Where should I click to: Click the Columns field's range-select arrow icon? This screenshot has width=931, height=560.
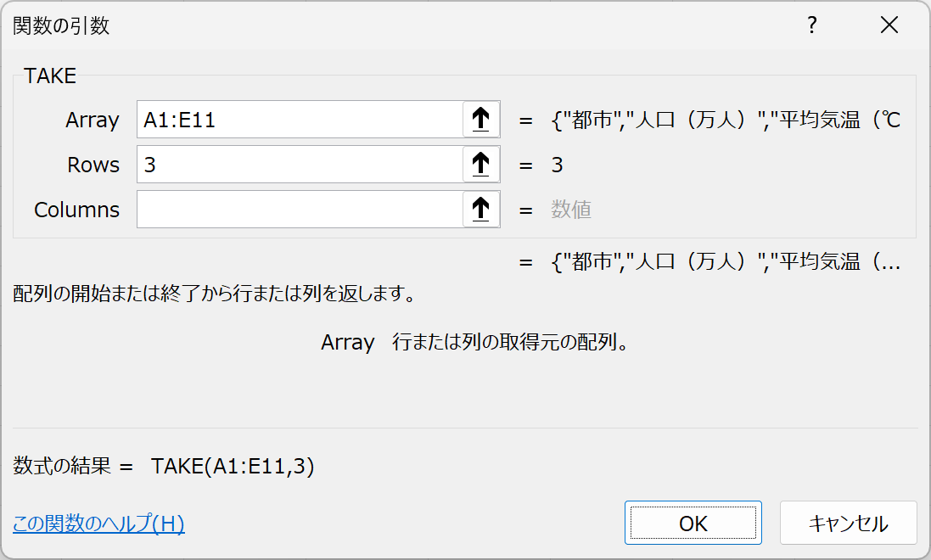point(481,209)
